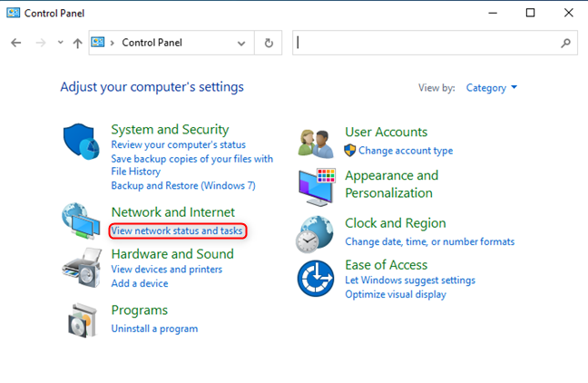Viewport: 588px width, 383px height.
Task: Open the User Accounts people icon
Action: pyautogui.click(x=317, y=141)
